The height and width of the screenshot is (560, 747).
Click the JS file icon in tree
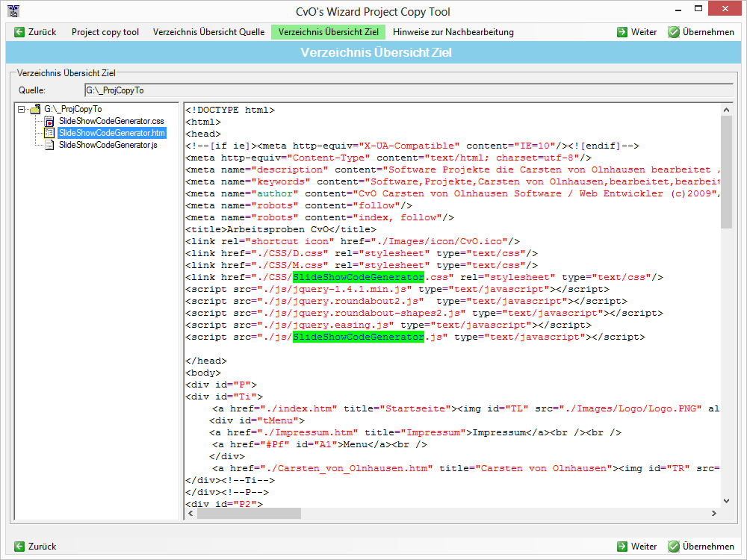point(49,145)
